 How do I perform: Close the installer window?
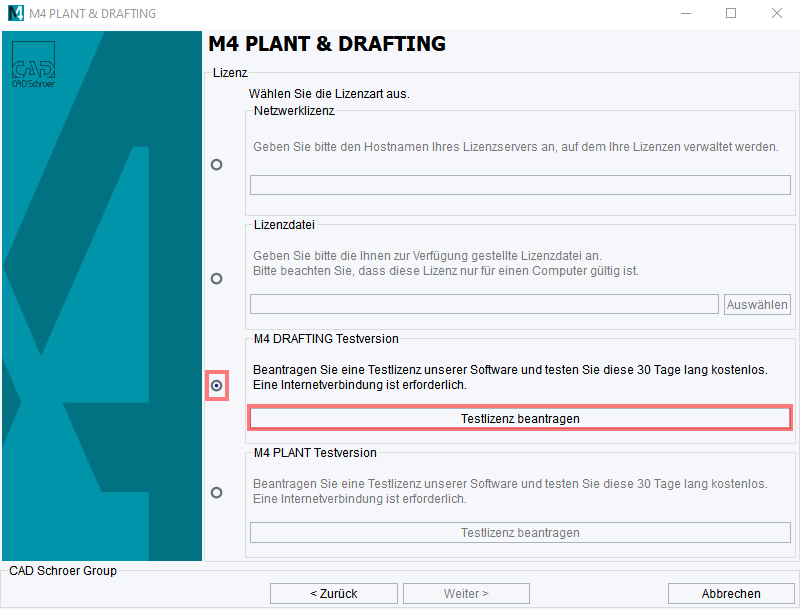(x=777, y=13)
